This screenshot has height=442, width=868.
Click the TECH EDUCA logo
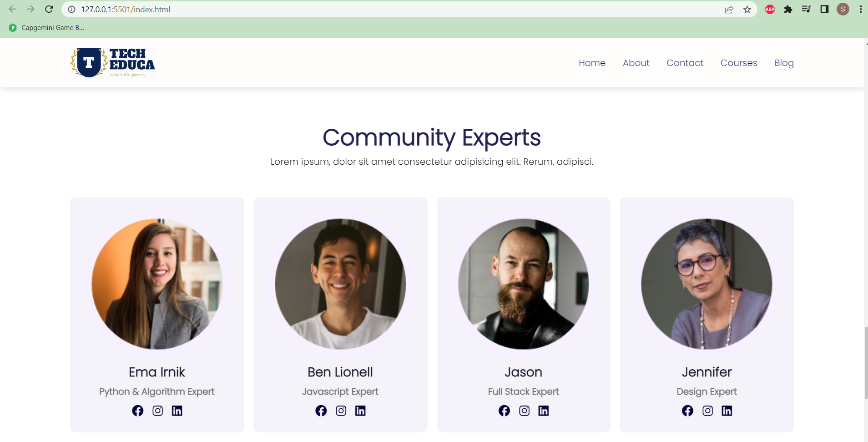[x=112, y=62]
